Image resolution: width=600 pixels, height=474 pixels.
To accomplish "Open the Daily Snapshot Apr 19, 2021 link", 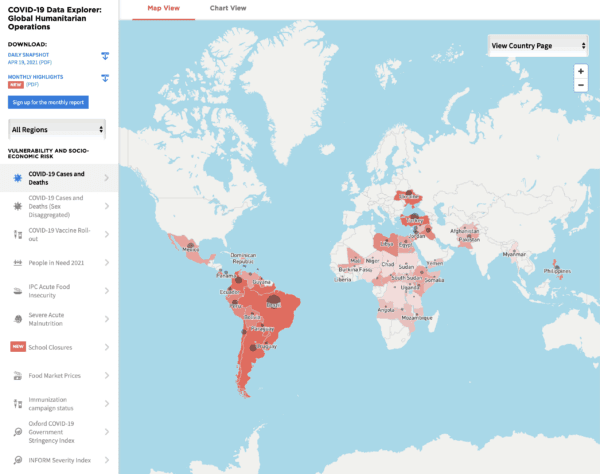I will click(x=37, y=60).
